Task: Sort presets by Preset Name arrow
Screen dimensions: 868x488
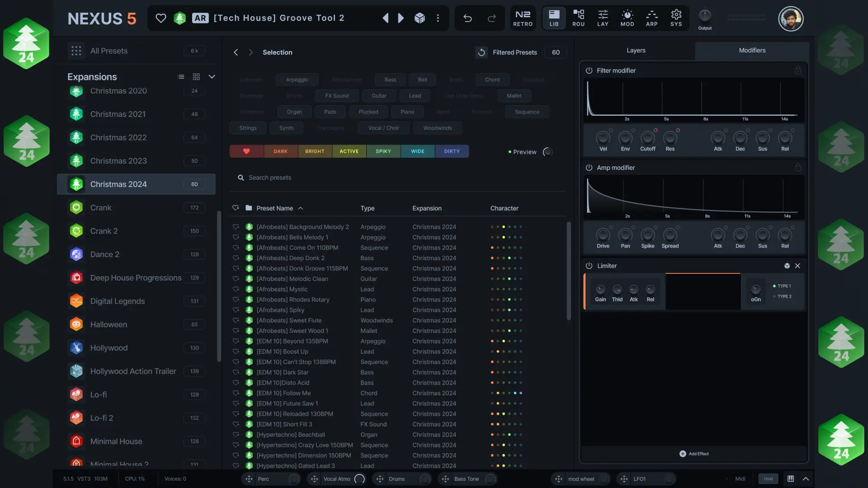Action: point(301,208)
